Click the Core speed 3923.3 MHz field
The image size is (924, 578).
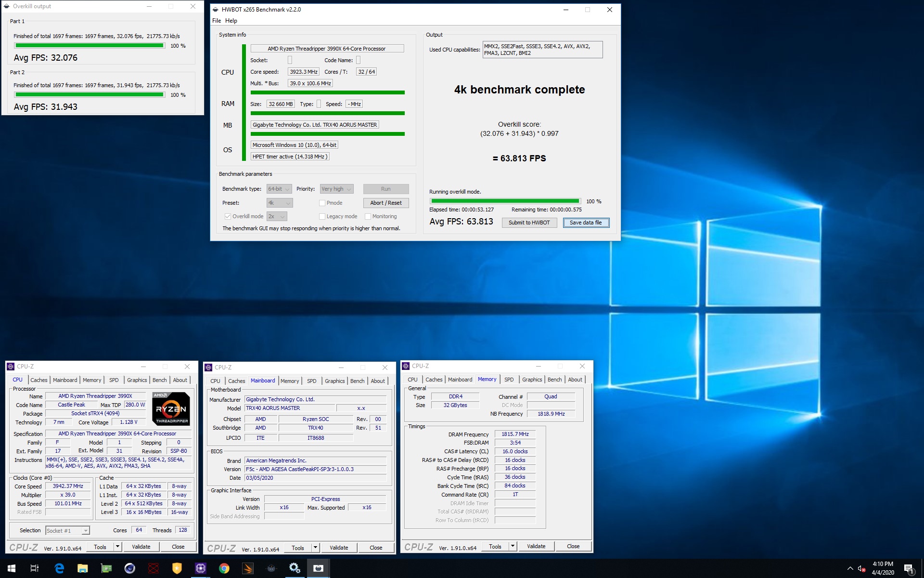tap(304, 72)
